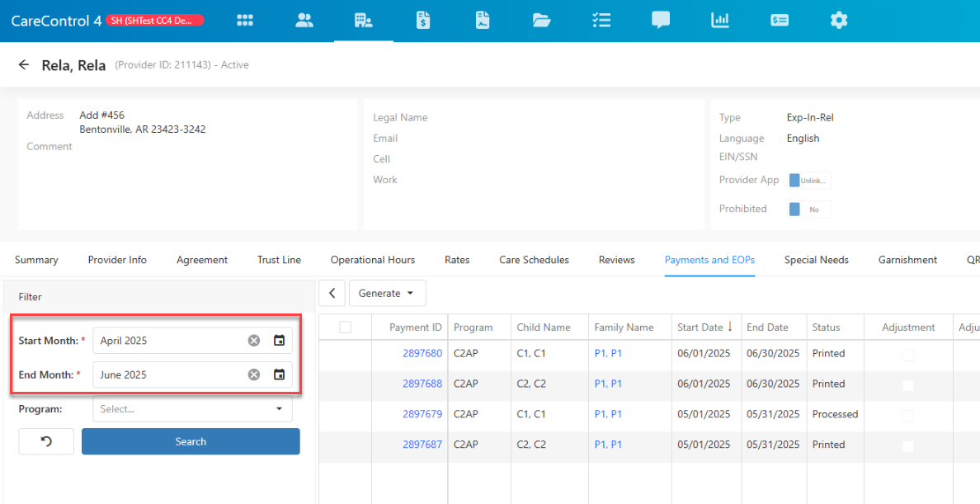This screenshot has height=504, width=980.
Task: Switch to the Garnishment tab
Action: (907, 260)
